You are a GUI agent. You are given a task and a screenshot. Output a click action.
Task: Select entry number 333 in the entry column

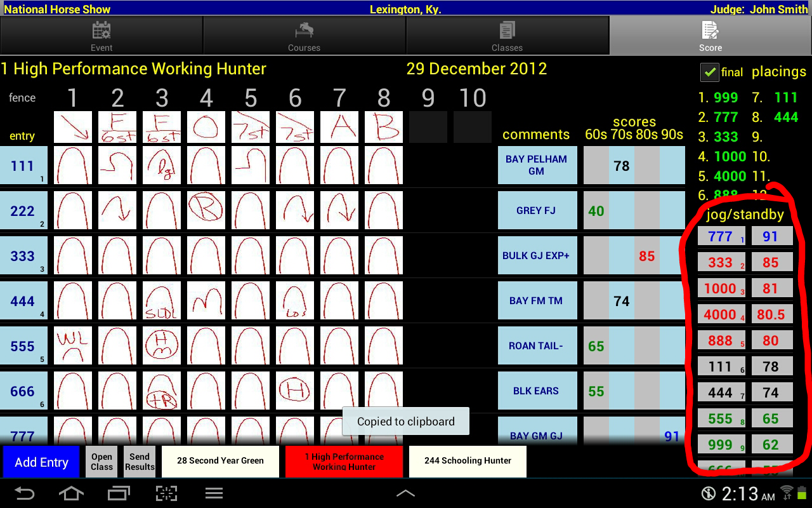(x=23, y=256)
